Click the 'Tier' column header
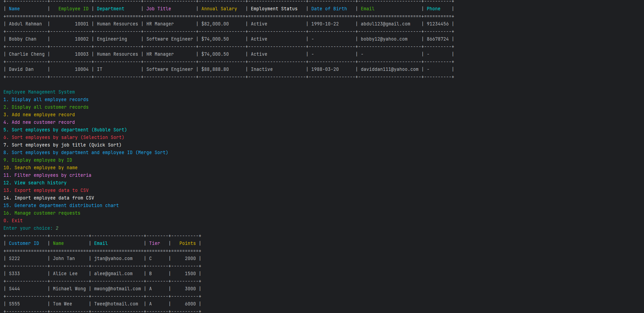This screenshot has height=313, width=644. [155, 243]
